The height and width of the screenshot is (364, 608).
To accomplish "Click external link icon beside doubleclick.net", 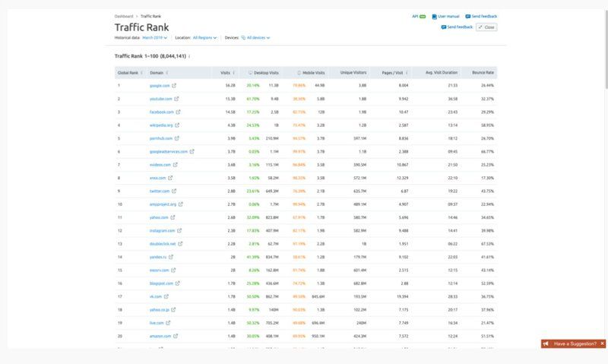I will click(180, 244).
